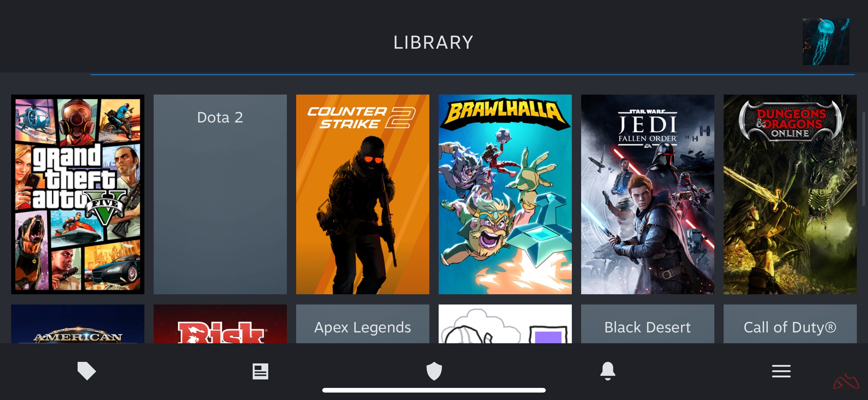Open the News feed icon

tap(260, 371)
